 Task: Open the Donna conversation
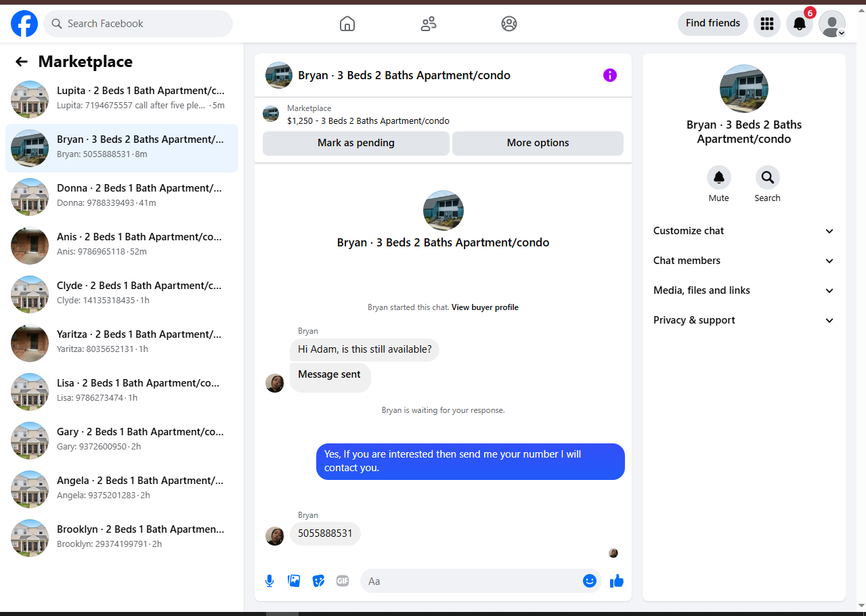tap(122, 197)
